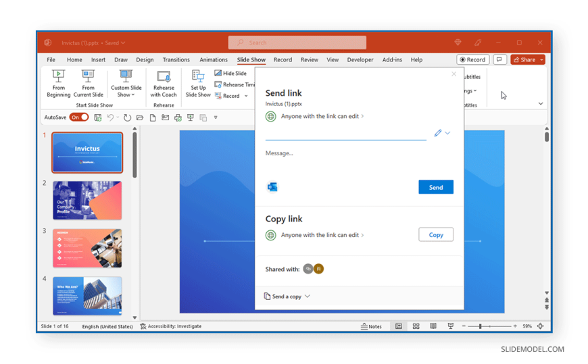The image size is (588, 364).
Task: Switch to Normal view icon
Action: point(399,326)
